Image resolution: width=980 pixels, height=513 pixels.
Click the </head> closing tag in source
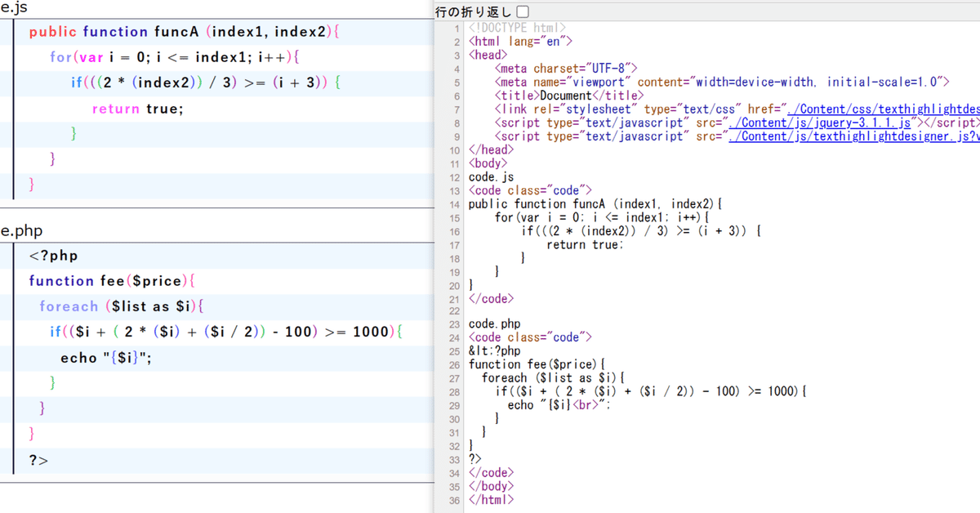click(x=492, y=149)
